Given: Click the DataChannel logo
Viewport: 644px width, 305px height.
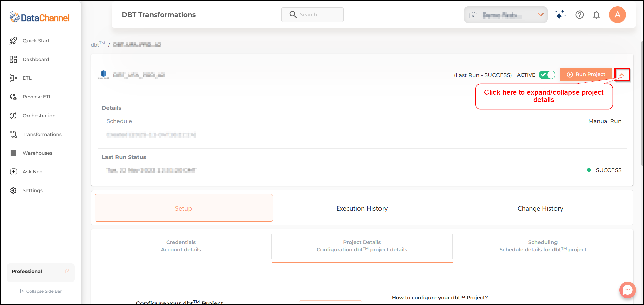Looking at the screenshot, I should coord(40,17).
